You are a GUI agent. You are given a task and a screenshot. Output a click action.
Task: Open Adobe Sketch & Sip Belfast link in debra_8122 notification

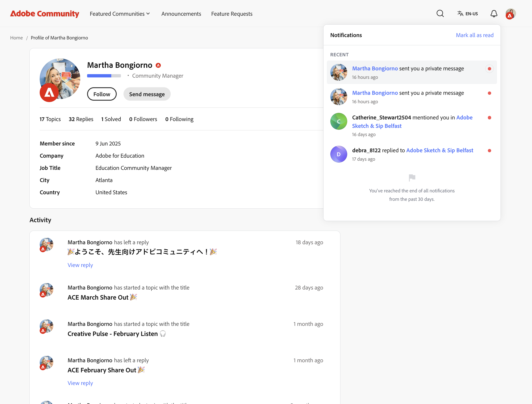[439, 150]
